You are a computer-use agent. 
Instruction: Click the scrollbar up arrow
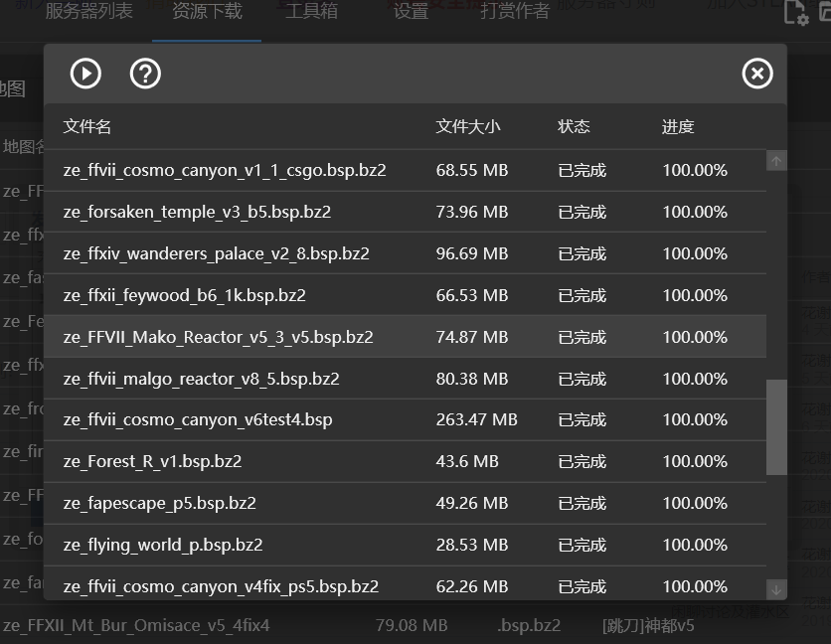[x=776, y=161]
